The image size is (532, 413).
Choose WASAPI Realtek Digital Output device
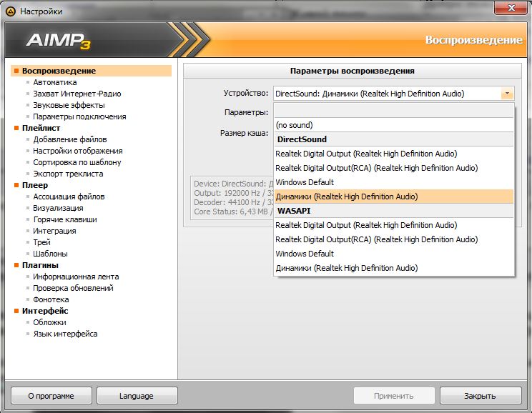(x=394, y=225)
